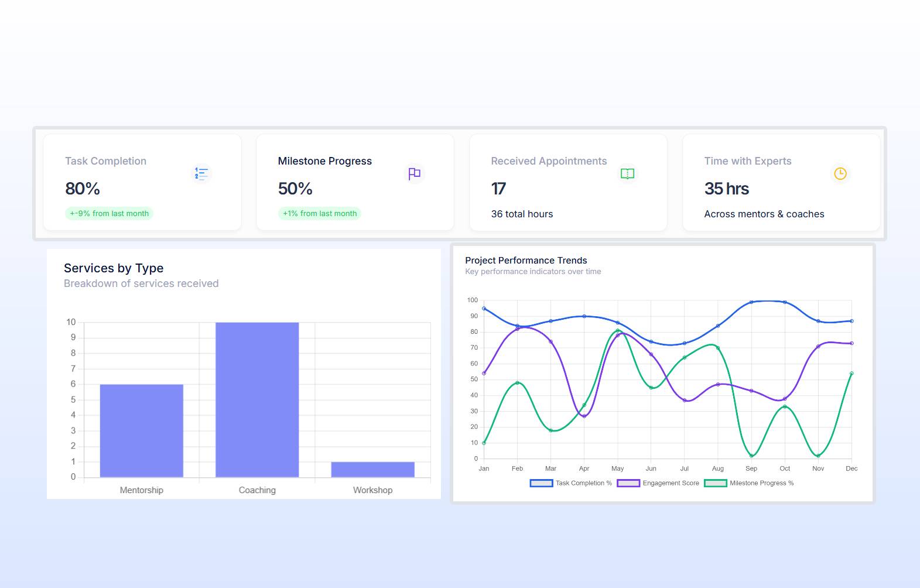Click the Services by Type heading

point(114,268)
